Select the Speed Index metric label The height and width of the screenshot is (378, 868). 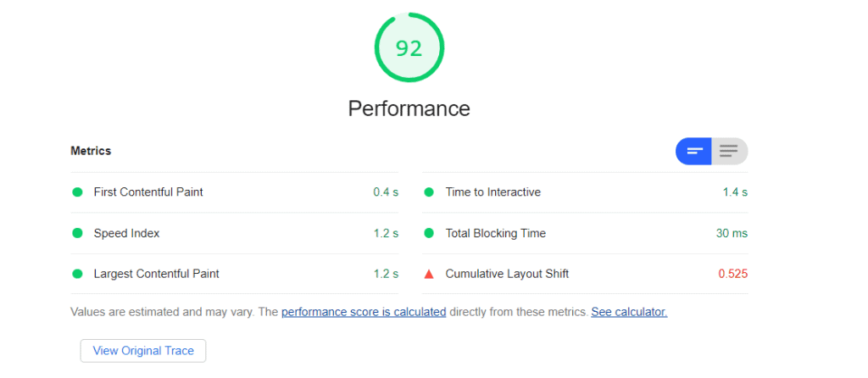(x=127, y=234)
